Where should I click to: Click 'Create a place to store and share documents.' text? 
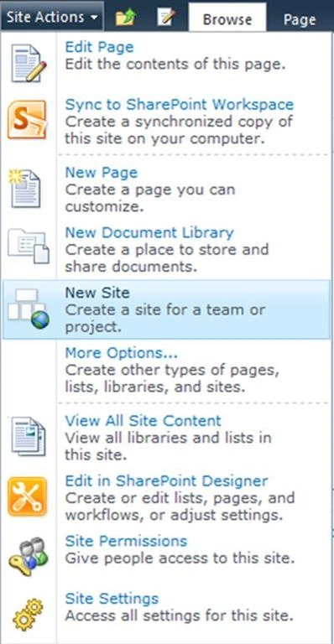(x=167, y=258)
